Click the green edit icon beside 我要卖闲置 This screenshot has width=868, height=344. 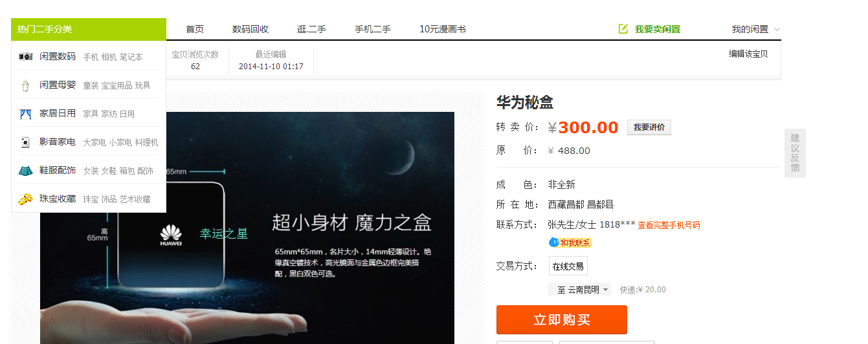[x=623, y=29]
